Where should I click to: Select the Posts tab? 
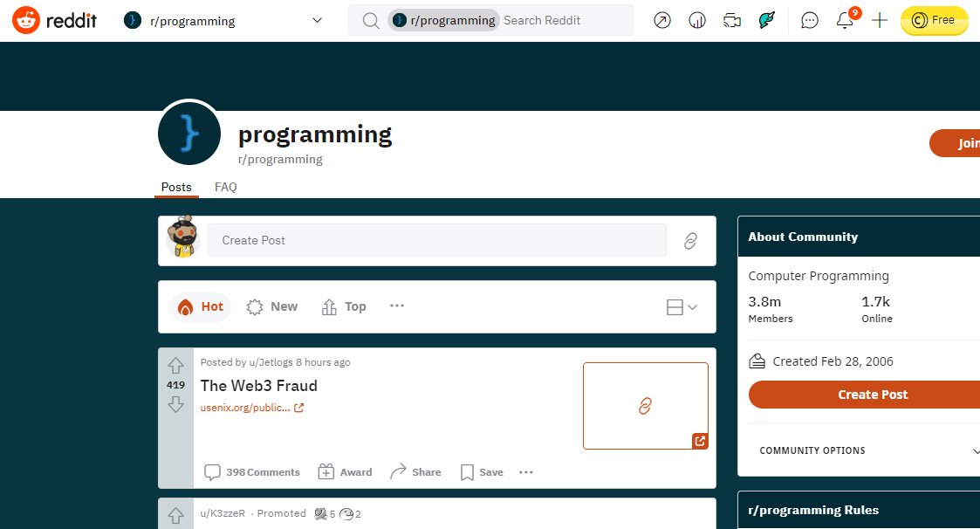pos(176,187)
